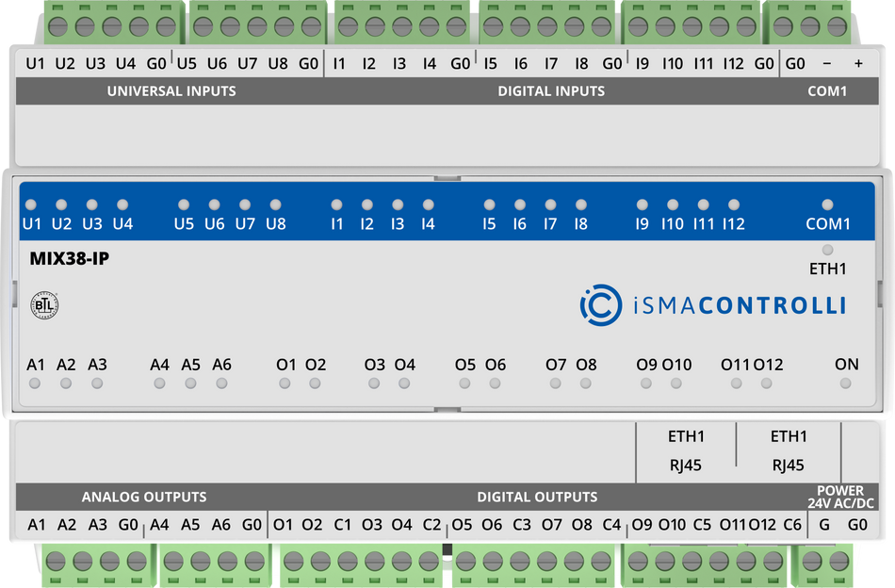The image size is (895, 588).
Task: Click the I11 terminal label on top strip
Action: (703, 63)
